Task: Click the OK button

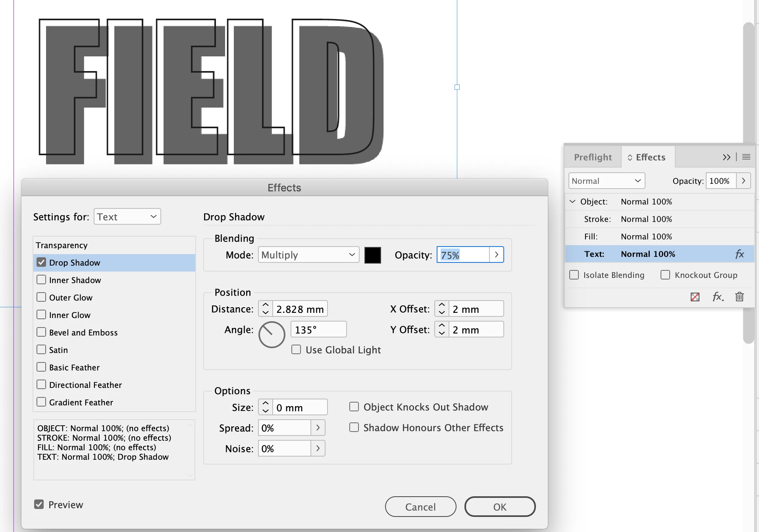Action: pyautogui.click(x=500, y=507)
